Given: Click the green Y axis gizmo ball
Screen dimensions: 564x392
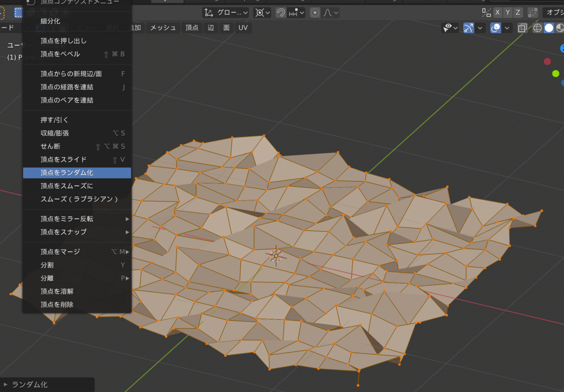Looking at the screenshot, I should tap(556, 73).
